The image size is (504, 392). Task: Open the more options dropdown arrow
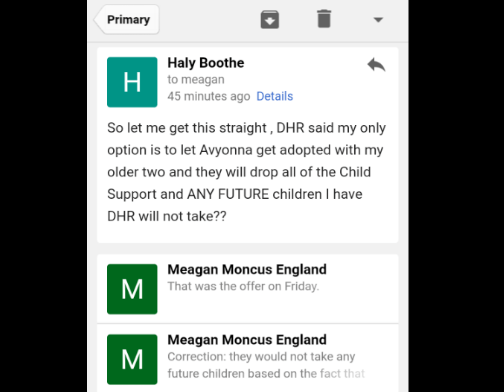378,20
